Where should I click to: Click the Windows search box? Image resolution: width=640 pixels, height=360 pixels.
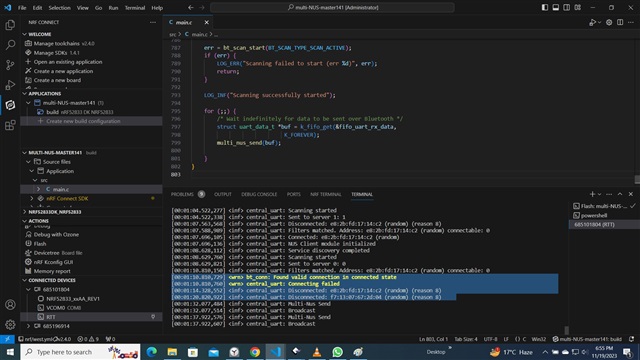point(80,352)
